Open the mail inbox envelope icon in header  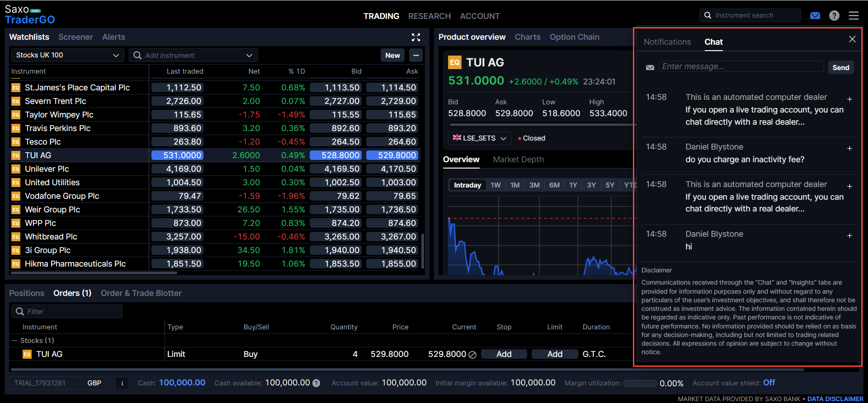pyautogui.click(x=815, y=16)
